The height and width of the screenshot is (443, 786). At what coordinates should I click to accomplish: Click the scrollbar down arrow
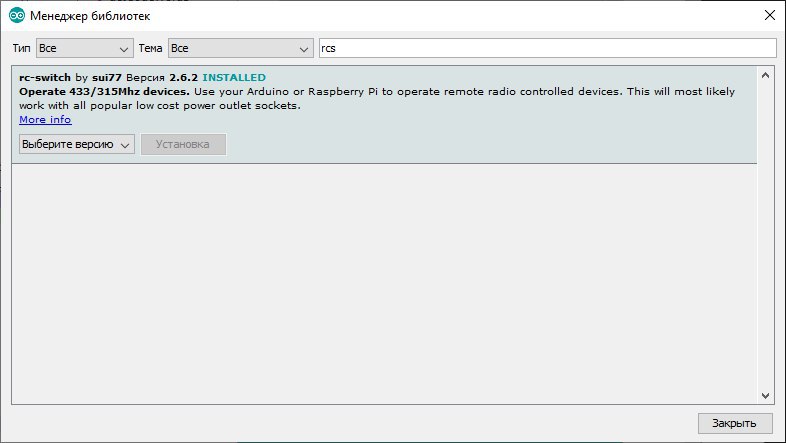point(765,396)
